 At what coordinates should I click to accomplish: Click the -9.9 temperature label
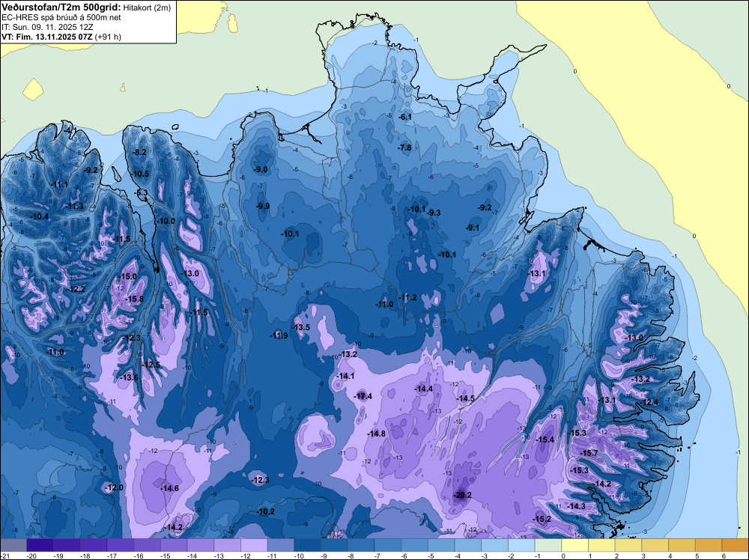click(262, 206)
